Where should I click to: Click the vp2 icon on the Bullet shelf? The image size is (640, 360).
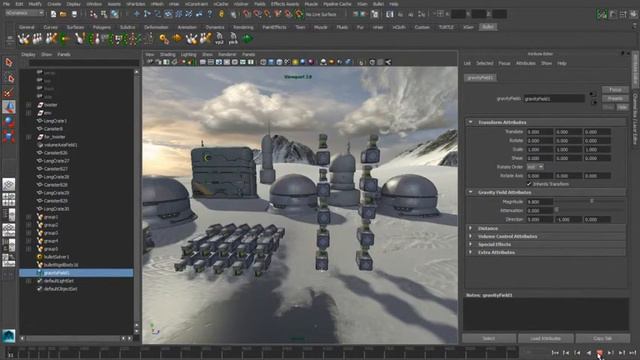[220, 39]
